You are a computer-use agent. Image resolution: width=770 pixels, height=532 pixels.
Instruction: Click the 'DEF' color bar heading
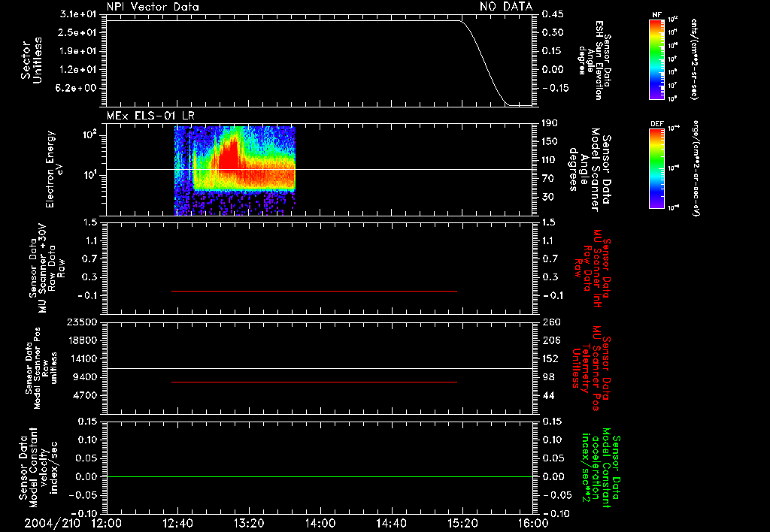(657, 124)
